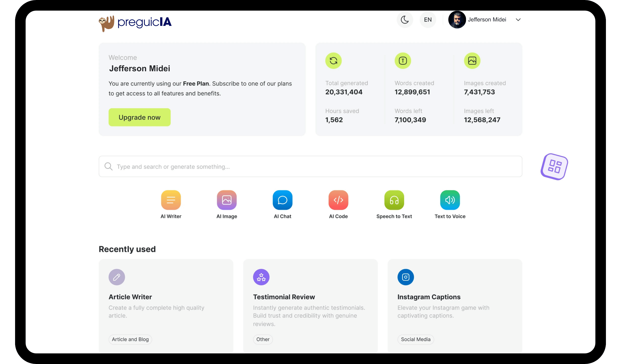Expand the user menu chevron
Viewport: 621px width, 364px height.
click(x=518, y=20)
